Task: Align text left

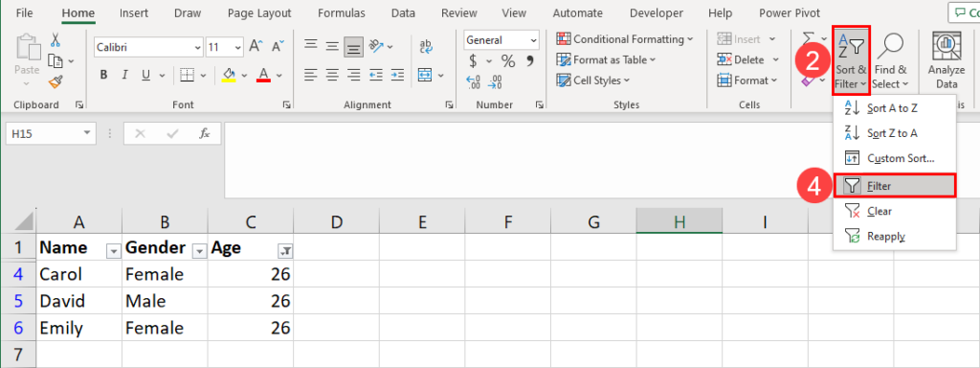Action: point(311,75)
